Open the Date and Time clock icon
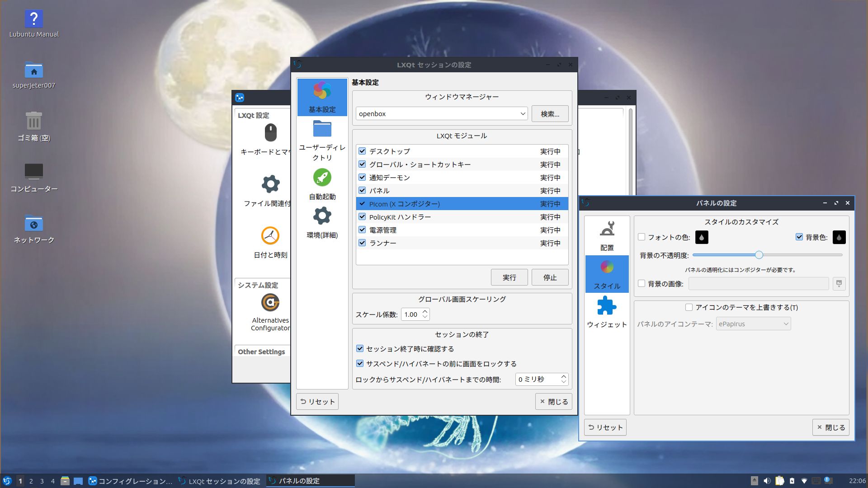This screenshot has height=488, width=868. point(270,236)
